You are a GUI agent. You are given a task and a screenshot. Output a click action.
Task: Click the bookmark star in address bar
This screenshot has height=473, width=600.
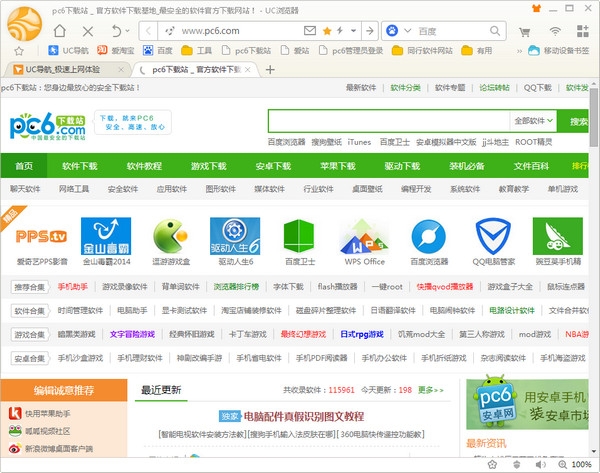327,31
